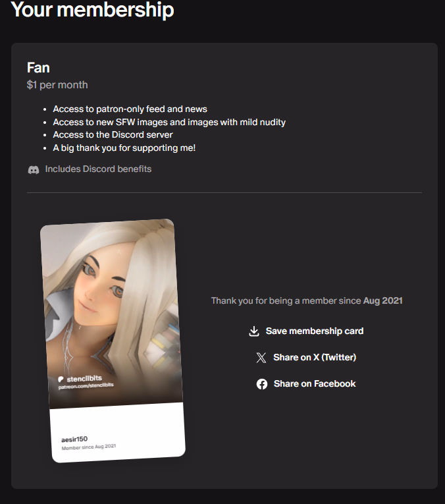Select the Share on Facebook text
This screenshot has height=504, width=445.
click(x=315, y=384)
